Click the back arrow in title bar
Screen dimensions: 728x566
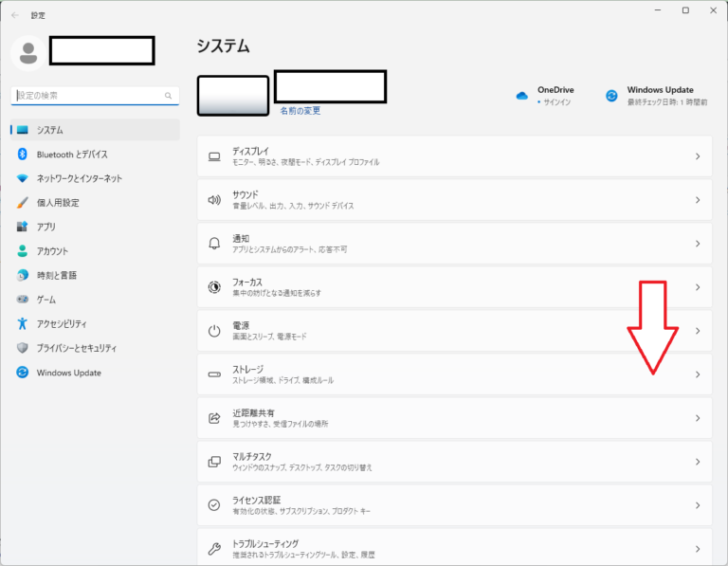(x=15, y=15)
